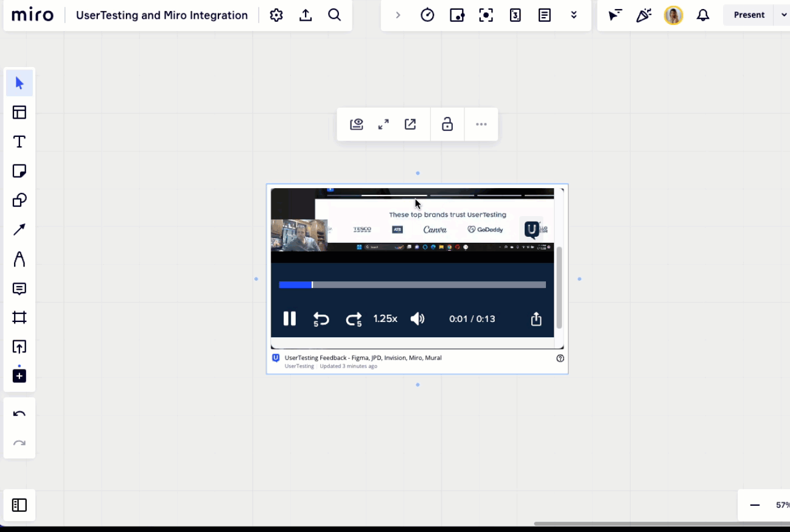Click the video progress bar
This screenshot has width=790, height=532.
(413, 285)
